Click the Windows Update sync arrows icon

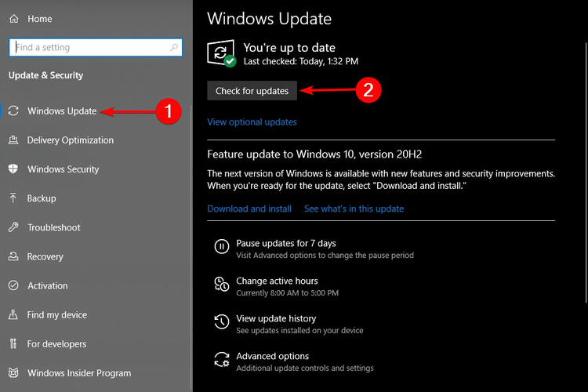(13, 111)
